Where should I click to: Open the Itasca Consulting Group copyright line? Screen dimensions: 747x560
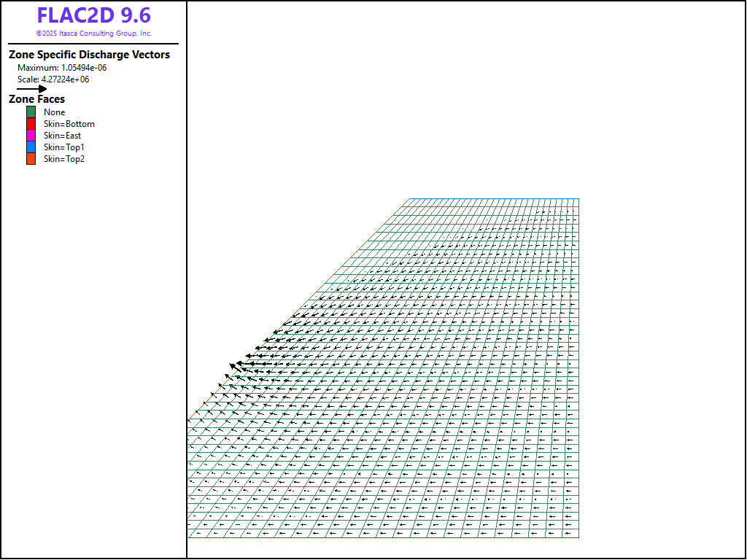click(x=93, y=34)
